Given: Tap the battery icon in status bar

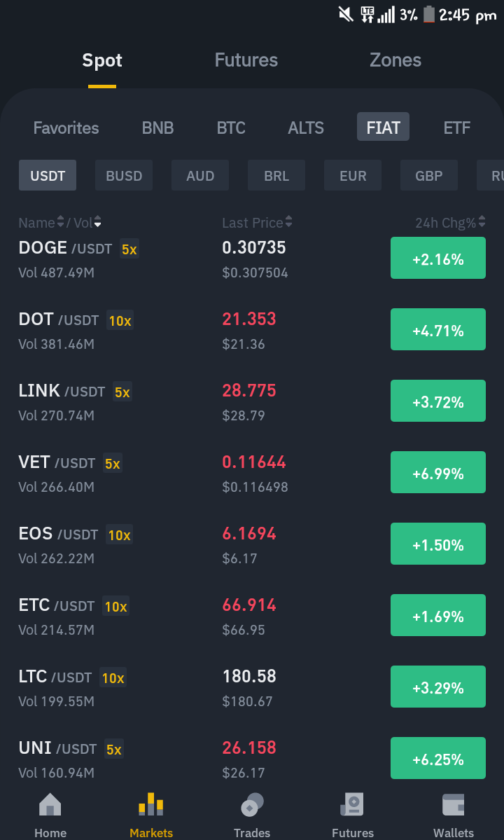Looking at the screenshot, I should [428, 14].
